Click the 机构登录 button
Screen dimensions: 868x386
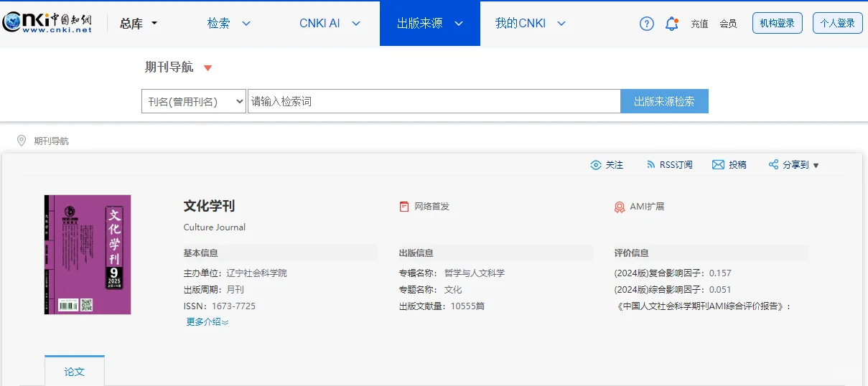[777, 23]
